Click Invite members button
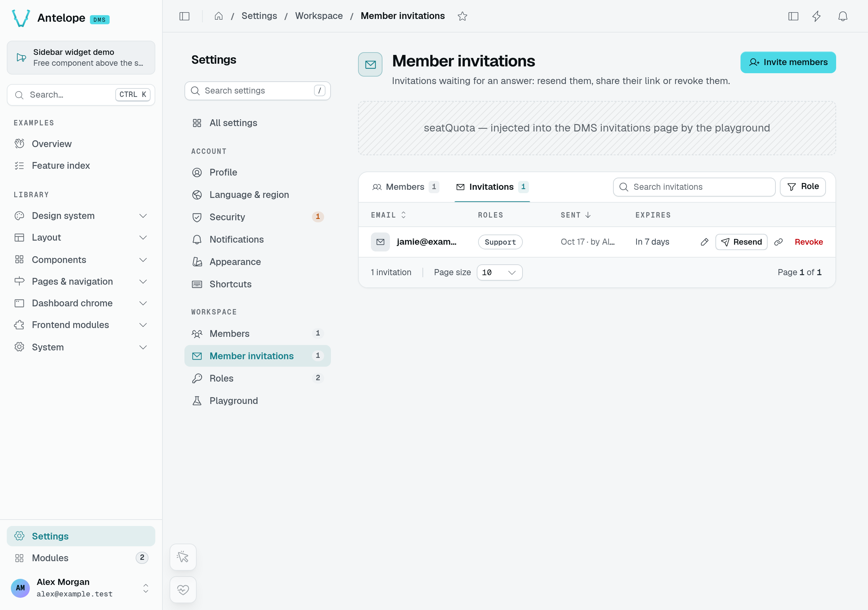 point(788,62)
